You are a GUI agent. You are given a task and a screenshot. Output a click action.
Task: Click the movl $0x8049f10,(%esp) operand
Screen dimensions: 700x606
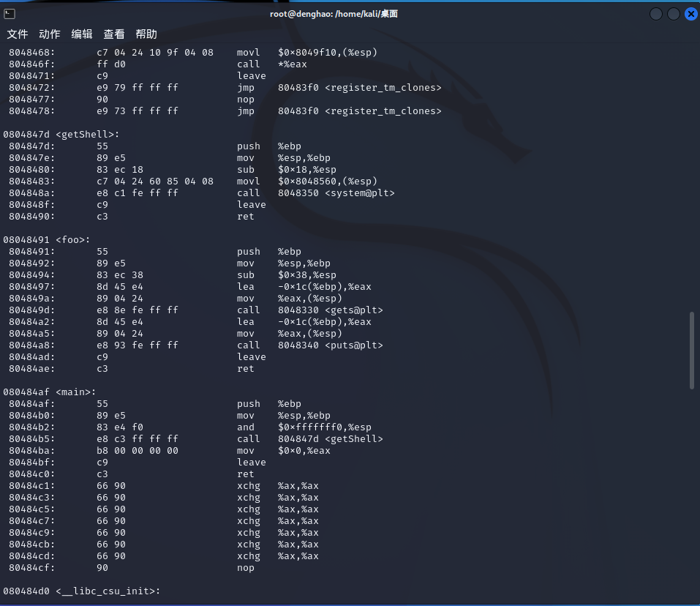328,52
